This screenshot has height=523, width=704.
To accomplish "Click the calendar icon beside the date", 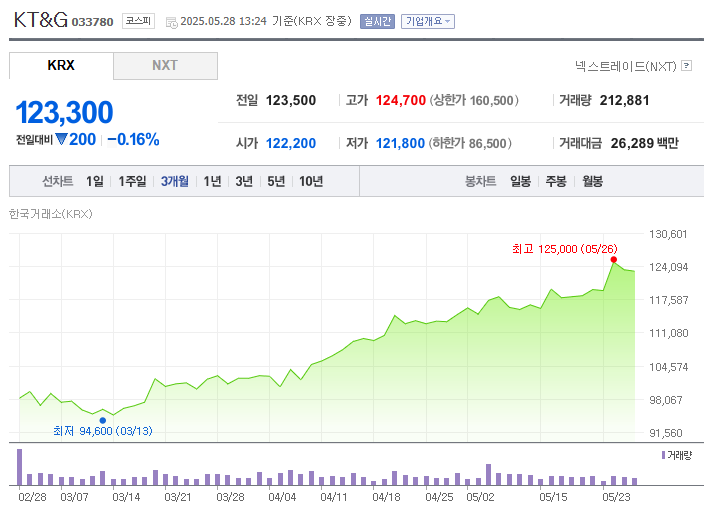I will coord(172,22).
